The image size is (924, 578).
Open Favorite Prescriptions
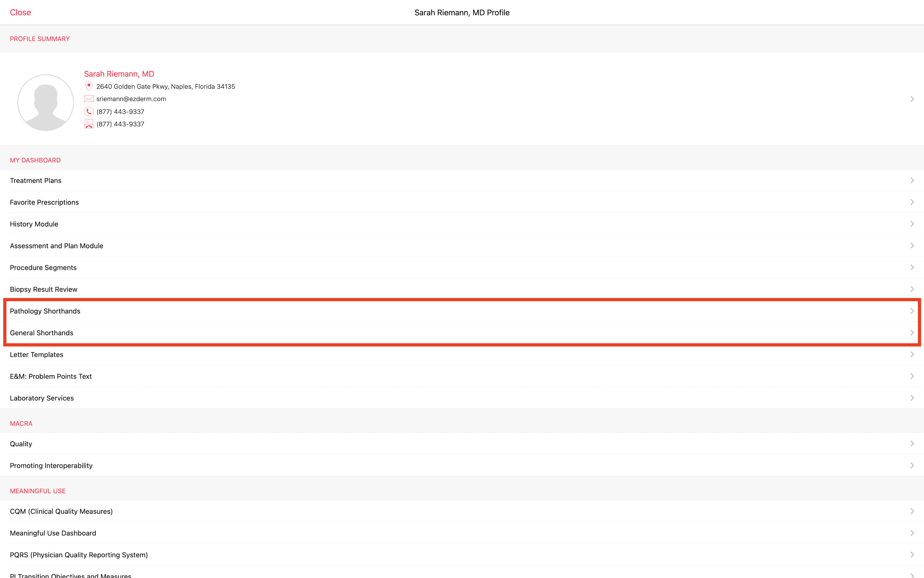click(x=462, y=202)
